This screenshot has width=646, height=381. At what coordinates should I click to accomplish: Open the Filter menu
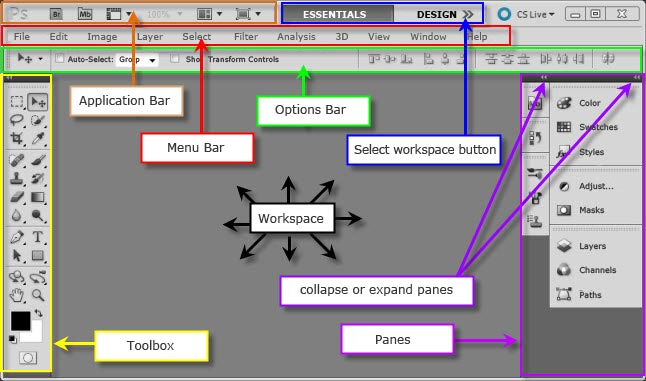click(x=246, y=37)
